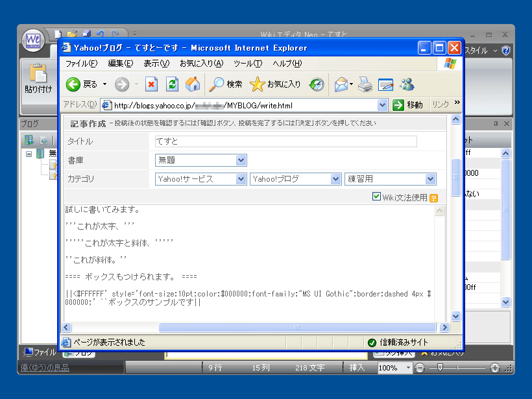Screen dimensions: 532x399
Task: Click the Mail envelope icon
Action: click(342, 84)
